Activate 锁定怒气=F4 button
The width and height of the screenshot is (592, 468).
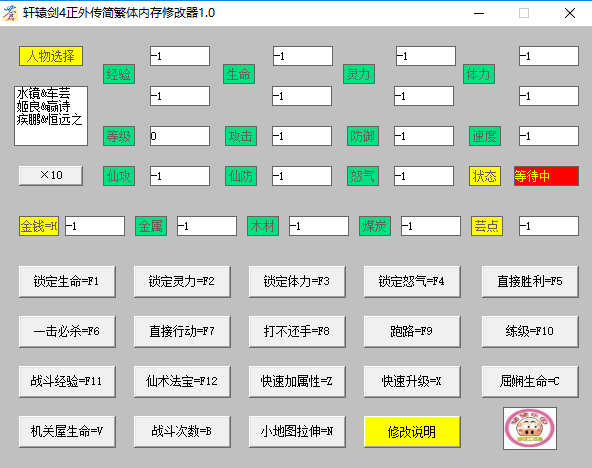point(412,282)
